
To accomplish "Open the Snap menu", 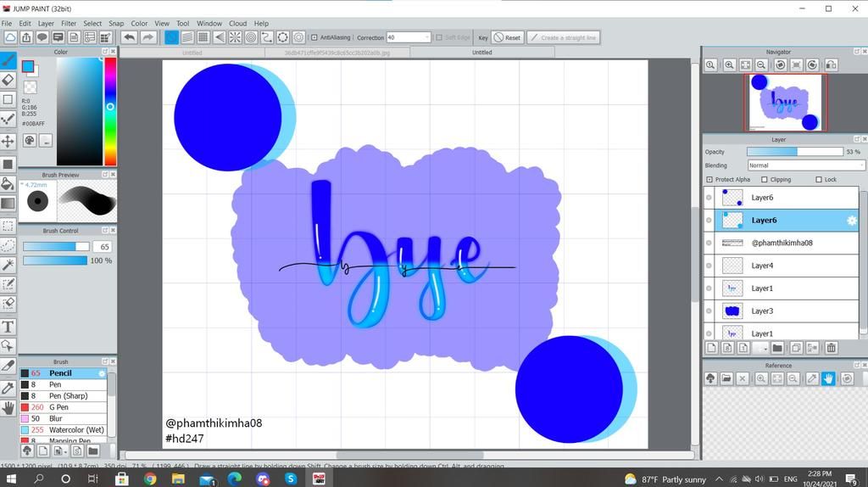I will coord(116,23).
